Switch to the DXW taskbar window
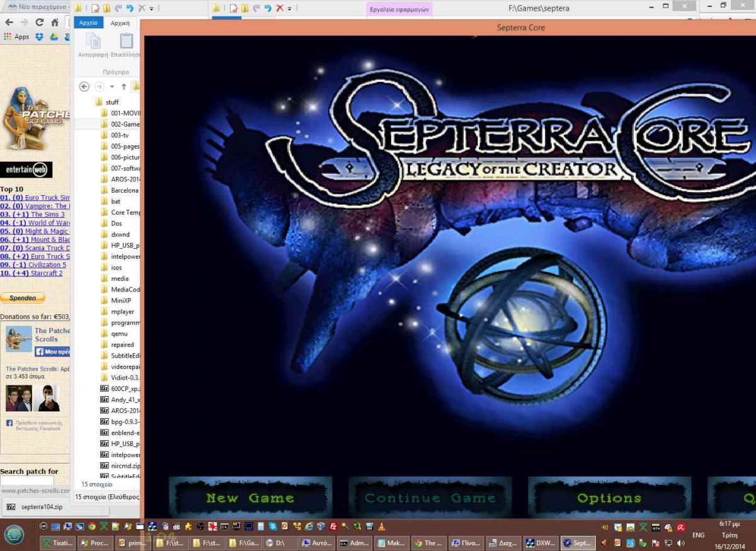The height and width of the screenshot is (551, 756). tap(541, 543)
